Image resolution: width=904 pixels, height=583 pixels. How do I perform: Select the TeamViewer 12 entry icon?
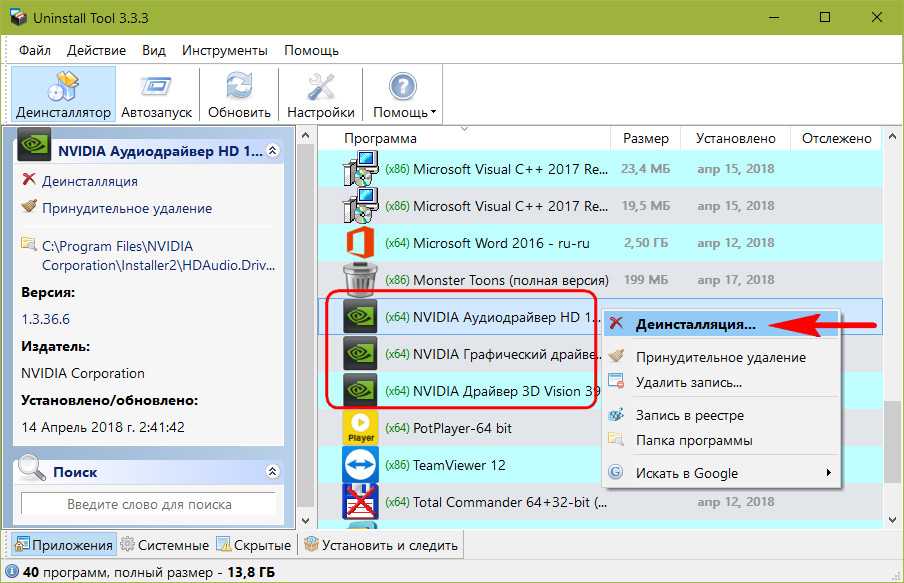pyautogui.click(x=360, y=465)
